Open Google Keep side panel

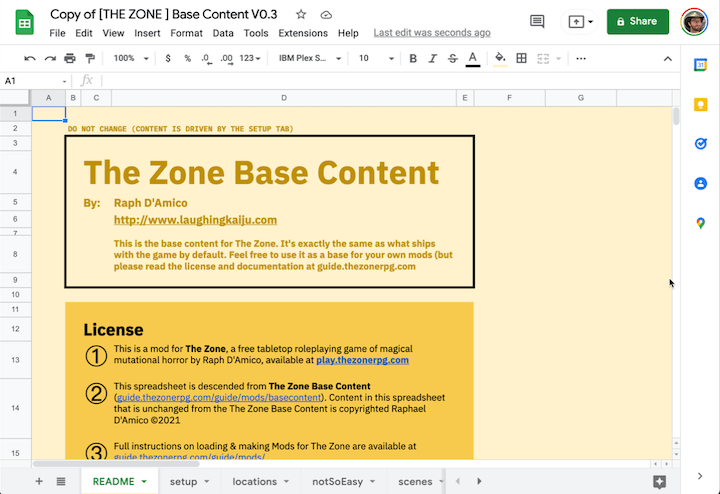700,105
